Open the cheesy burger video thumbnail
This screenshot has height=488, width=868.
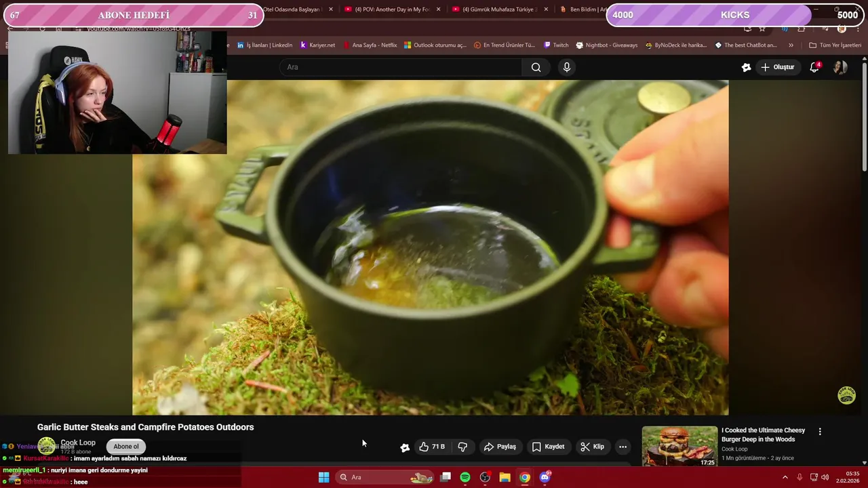(679, 446)
